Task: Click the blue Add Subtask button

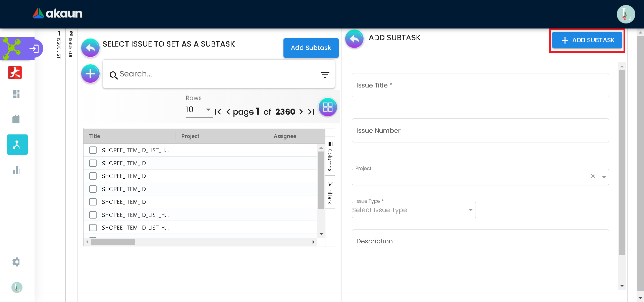Action: click(x=311, y=48)
